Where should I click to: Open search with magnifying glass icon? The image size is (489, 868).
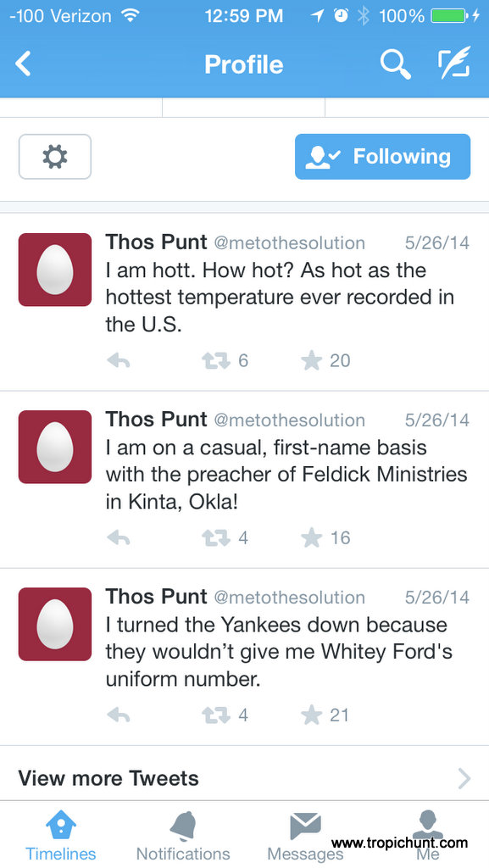pos(396,64)
